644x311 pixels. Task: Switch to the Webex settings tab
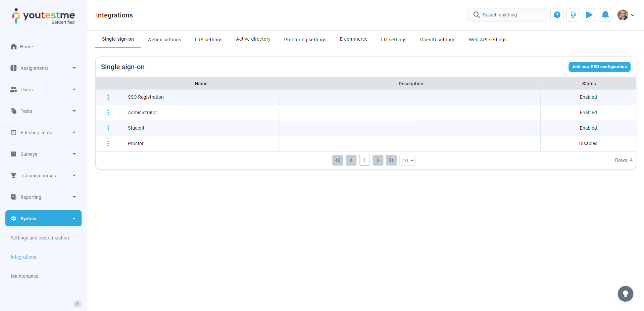click(x=164, y=40)
